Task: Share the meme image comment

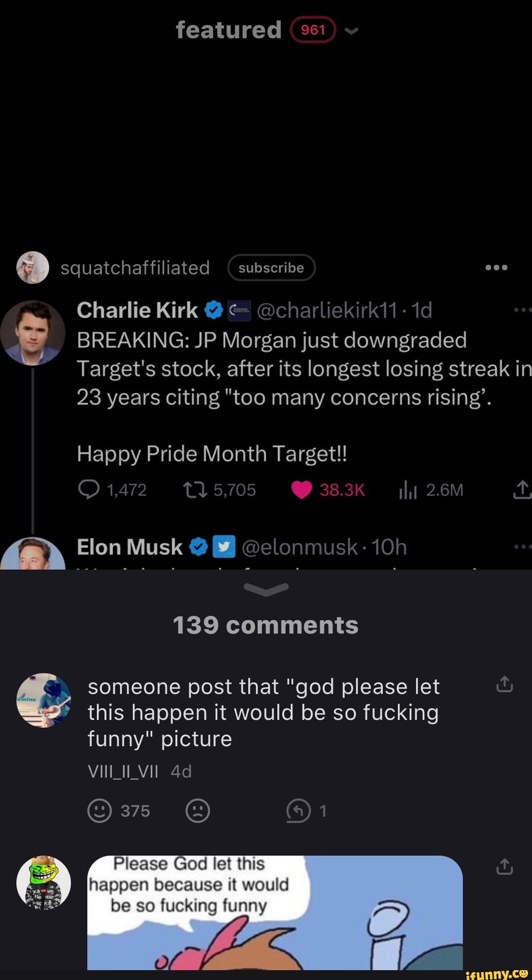Action: tap(504, 867)
